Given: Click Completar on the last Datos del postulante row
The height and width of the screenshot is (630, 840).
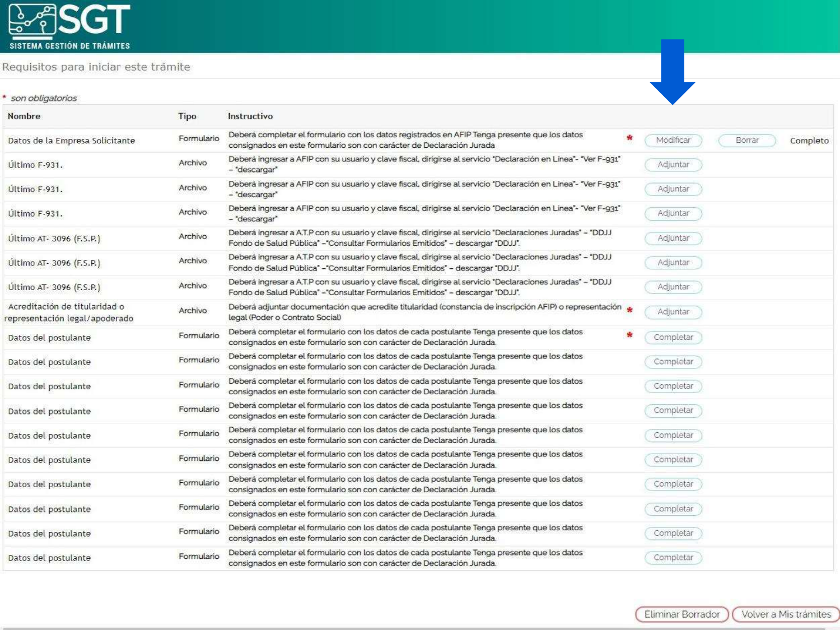Looking at the screenshot, I should [x=673, y=558].
